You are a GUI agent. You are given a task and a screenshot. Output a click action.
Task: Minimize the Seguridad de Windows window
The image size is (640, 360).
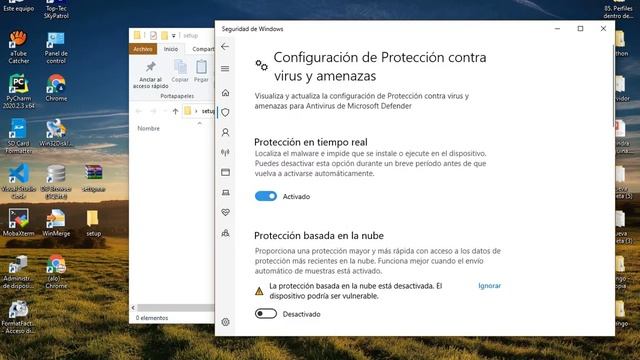pyautogui.click(x=558, y=29)
